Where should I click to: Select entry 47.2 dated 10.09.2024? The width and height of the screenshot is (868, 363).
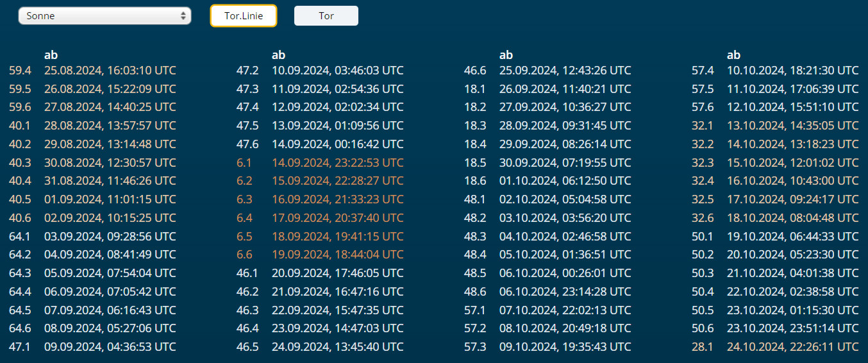pyautogui.click(x=337, y=71)
